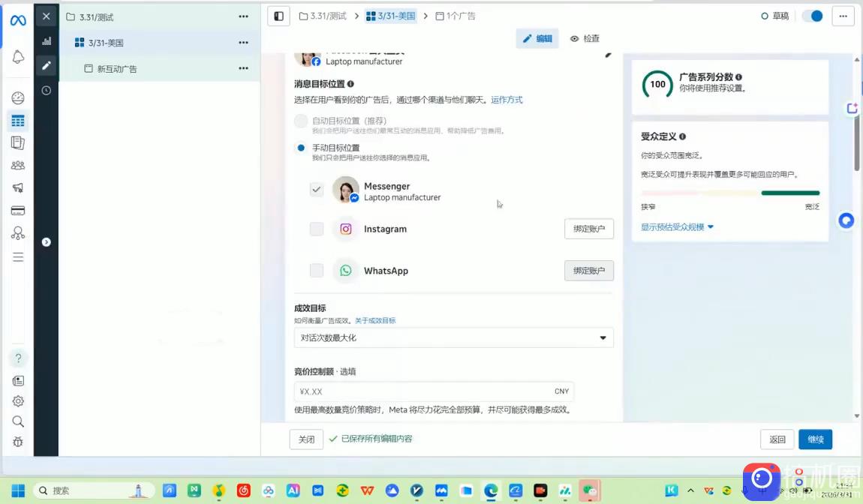Open options for 3/31-美国 ad set
The image size is (863, 504).
coord(243,42)
